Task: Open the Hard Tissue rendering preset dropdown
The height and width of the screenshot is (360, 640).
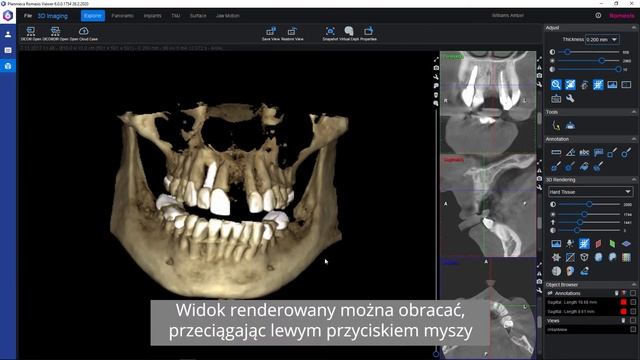Action: tap(590, 192)
